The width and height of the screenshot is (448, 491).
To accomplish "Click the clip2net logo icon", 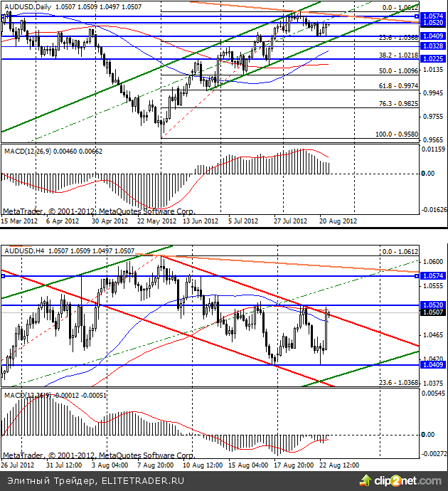I will tap(367, 482).
